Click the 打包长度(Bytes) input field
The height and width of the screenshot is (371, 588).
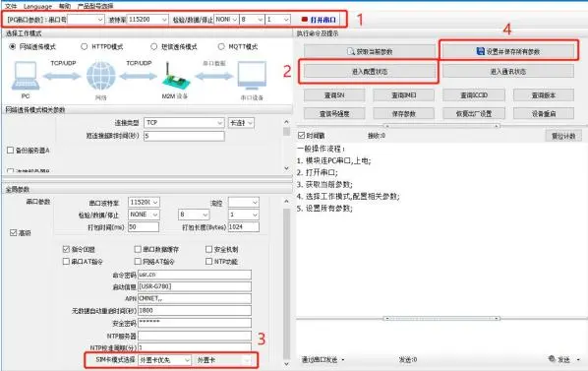point(244,227)
